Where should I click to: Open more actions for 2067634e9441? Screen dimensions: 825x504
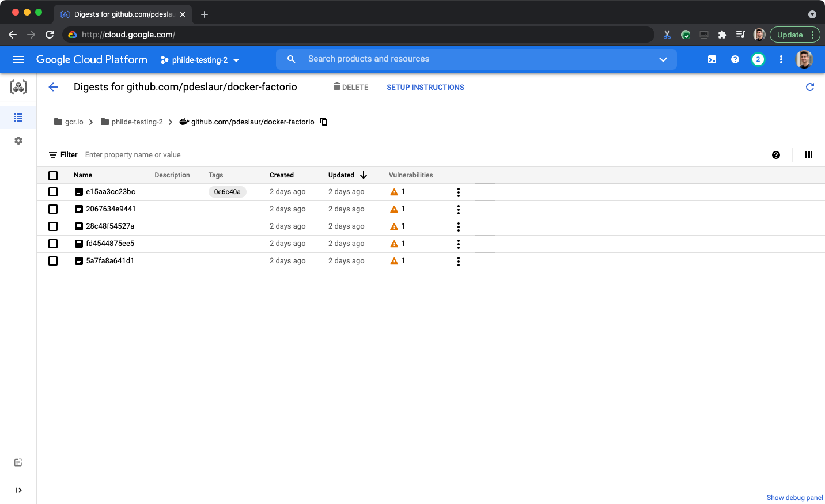tap(459, 210)
